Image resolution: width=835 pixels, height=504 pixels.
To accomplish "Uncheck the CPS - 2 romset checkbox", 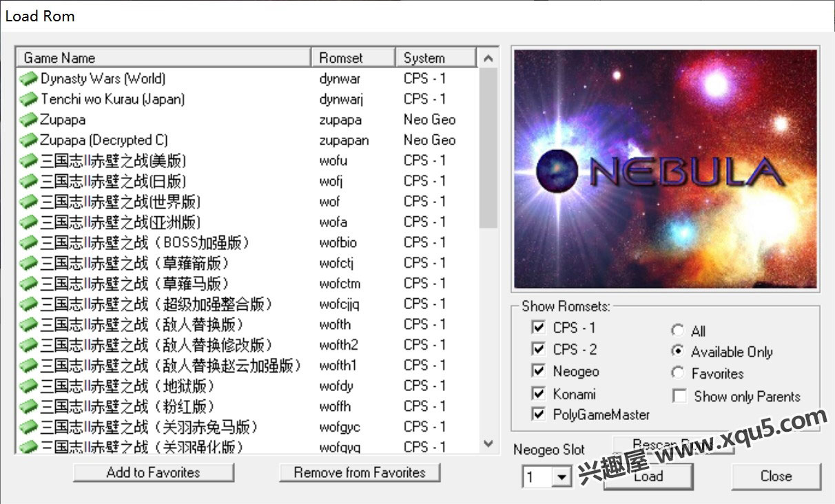I will (x=539, y=349).
